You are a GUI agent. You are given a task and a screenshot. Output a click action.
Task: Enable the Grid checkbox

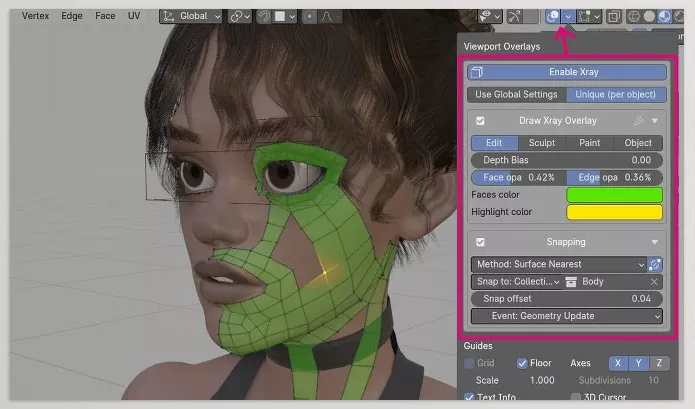pos(469,363)
